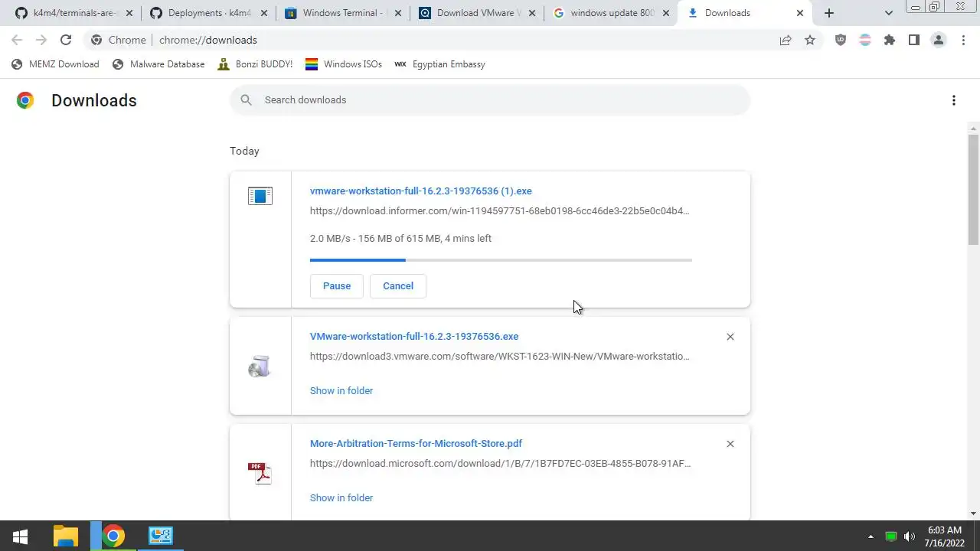
Task: Click the PDF file icon
Action: click(x=260, y=474)
